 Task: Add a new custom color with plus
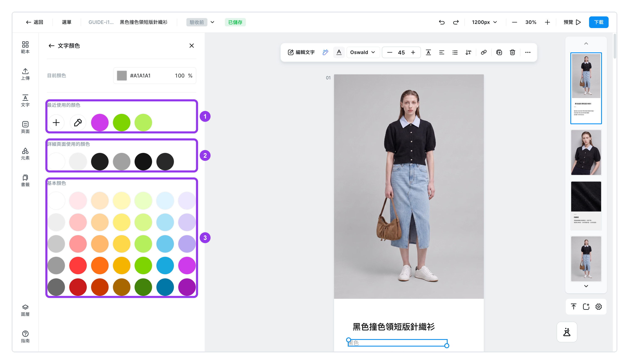pos(56,122)
